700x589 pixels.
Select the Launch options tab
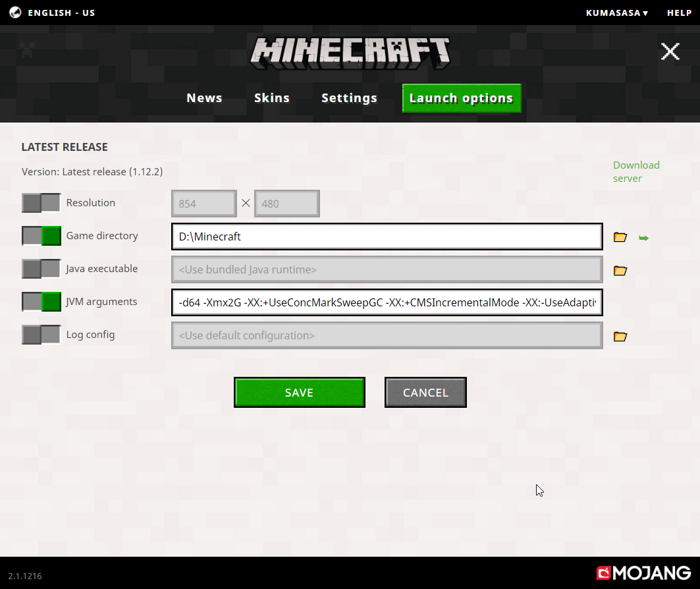pos(462,98)
